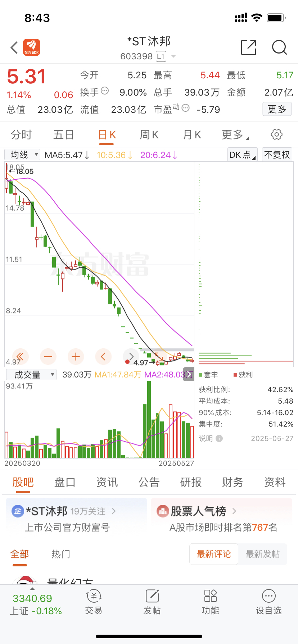The width and height of the screenshot is (298, 644).
Task: Open the 资料 tab
Action: (x=275, y=482)
